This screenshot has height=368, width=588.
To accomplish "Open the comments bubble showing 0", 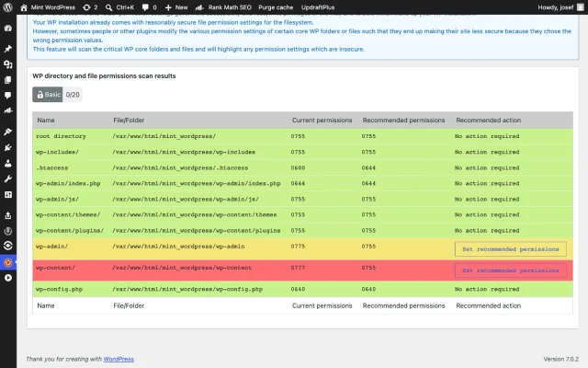I will 149,7.
